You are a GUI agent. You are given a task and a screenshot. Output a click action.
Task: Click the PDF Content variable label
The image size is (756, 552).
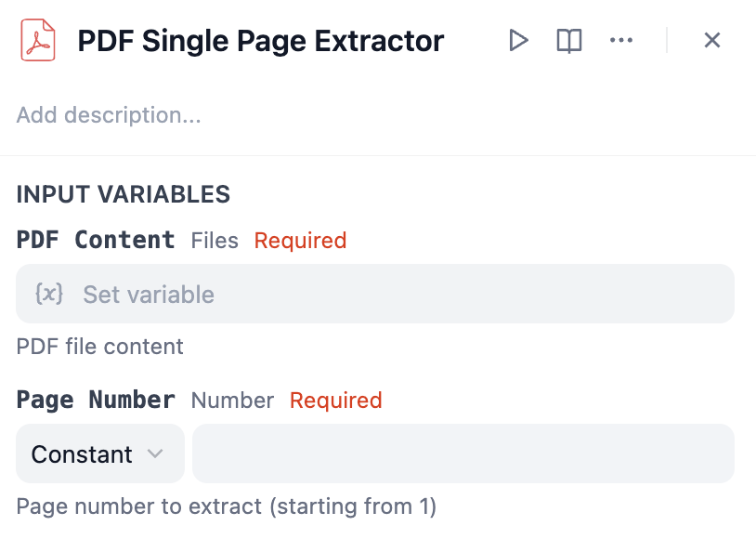[x=96, y=240]
